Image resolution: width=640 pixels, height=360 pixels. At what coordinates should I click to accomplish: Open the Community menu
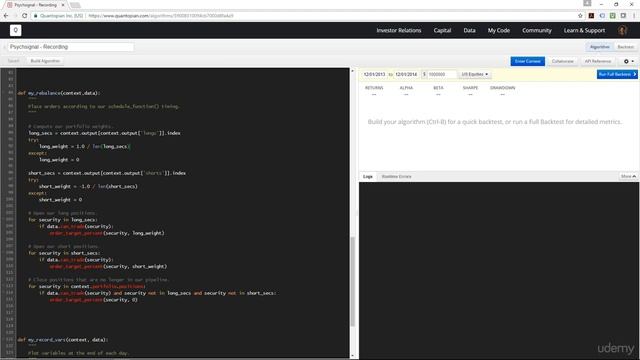537,30
